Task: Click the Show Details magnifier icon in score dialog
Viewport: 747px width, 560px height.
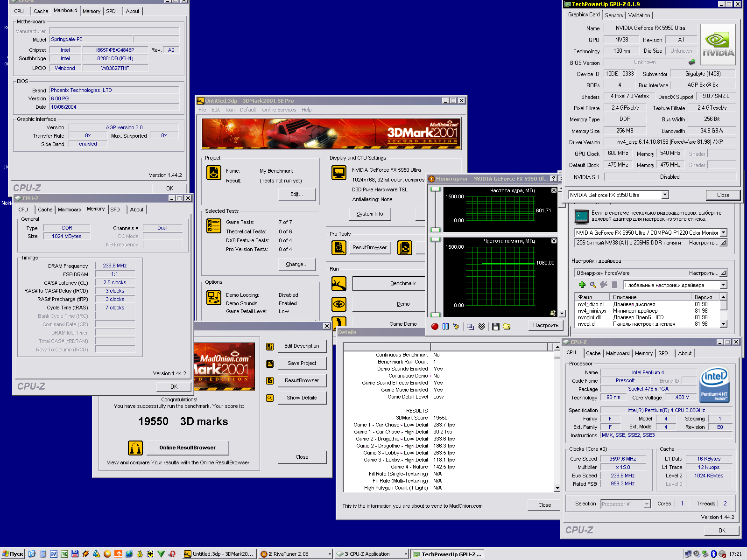Action: pyautogui.click(x=270, y=398)
